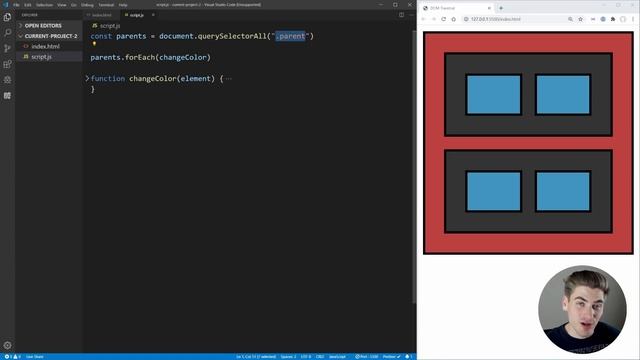
Task: Change the JavaScript language mode
Action: click(337, 357)
